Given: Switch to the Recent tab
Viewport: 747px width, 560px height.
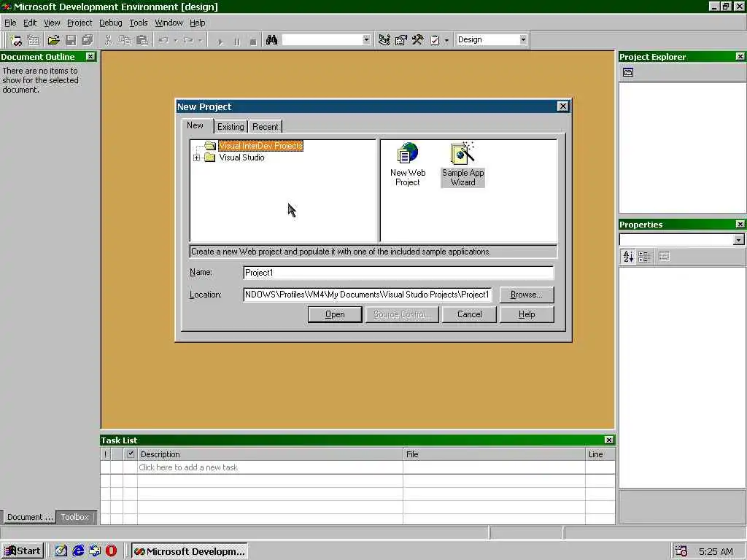Looking at the screenshot, I should coord(266,127).
